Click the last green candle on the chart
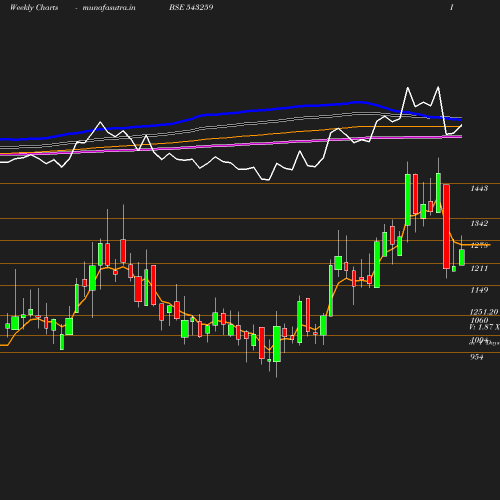The image size is (500, 500). [x=462, y=257]
